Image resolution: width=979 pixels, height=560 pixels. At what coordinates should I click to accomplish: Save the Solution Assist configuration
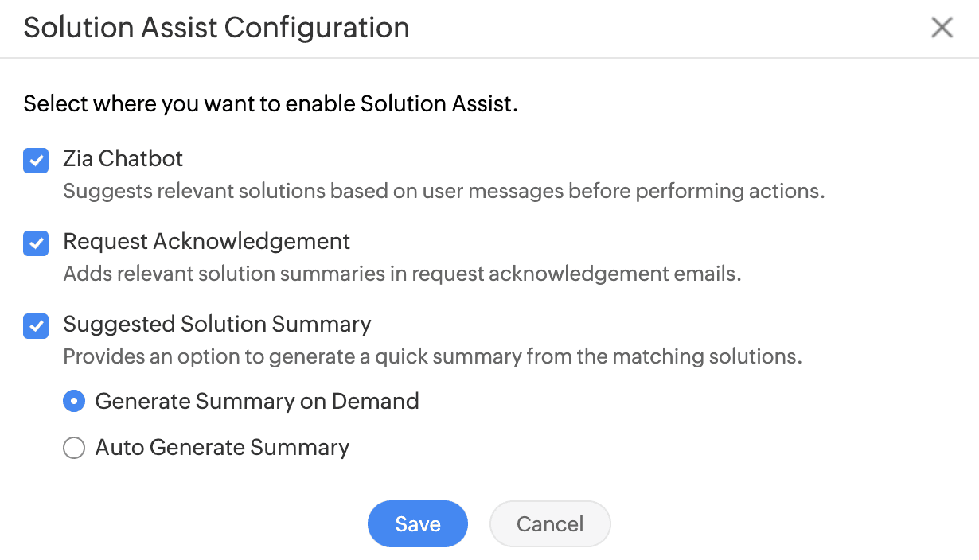coord(417,523)
